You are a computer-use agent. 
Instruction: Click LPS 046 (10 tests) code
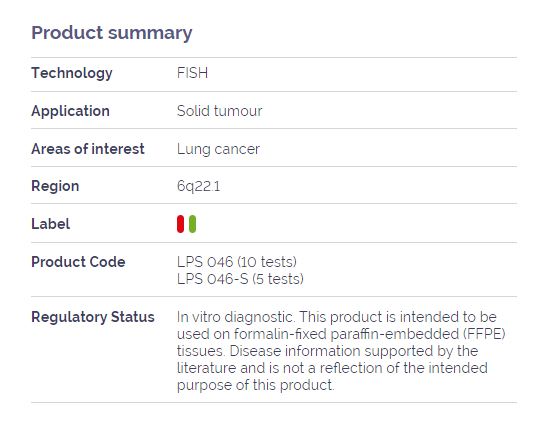point(237,262)
